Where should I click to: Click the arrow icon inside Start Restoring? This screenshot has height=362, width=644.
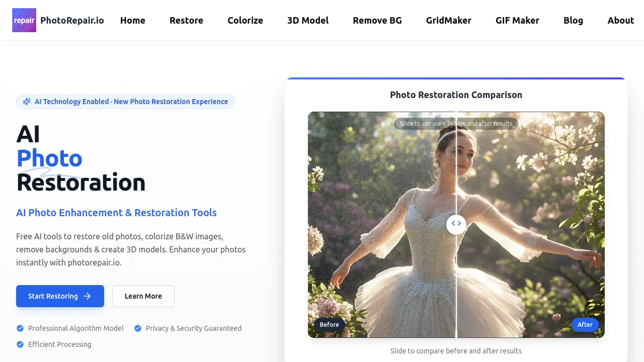click(86, 296)
